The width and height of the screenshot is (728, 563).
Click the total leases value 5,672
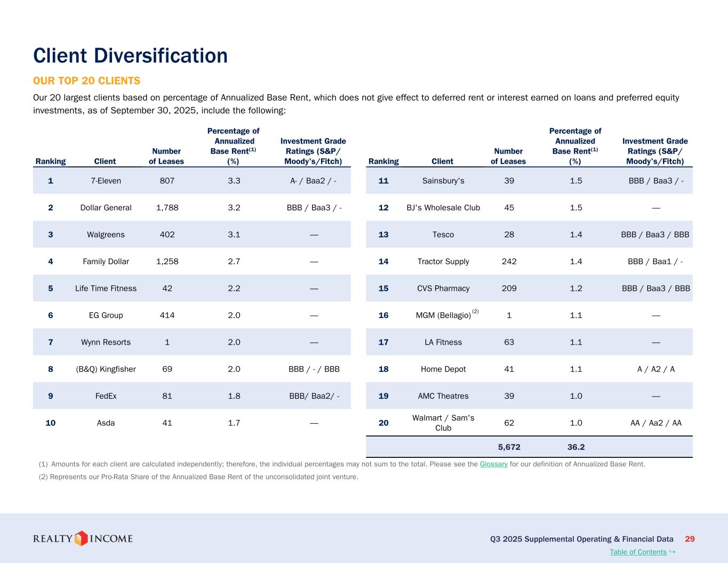pyautogui.click(x=509, y=447)
